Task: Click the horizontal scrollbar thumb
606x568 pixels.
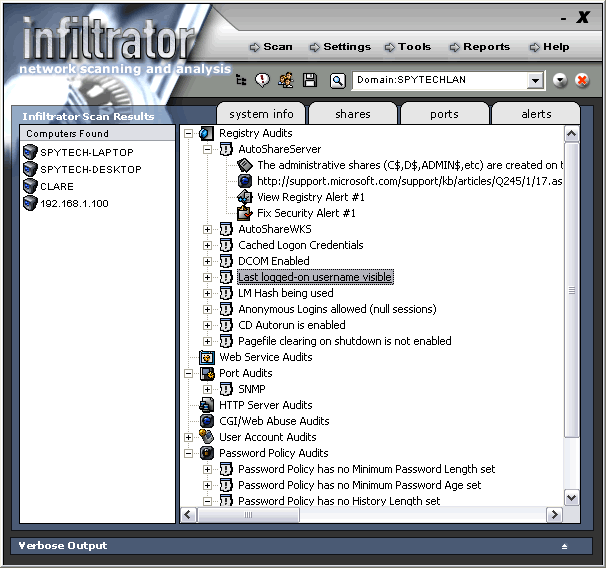Action: 249,515
